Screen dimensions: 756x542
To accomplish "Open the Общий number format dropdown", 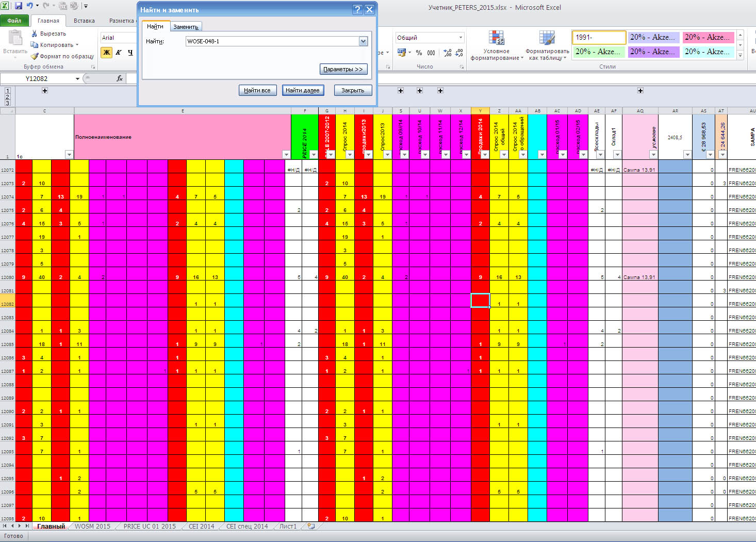I will pyautogui.click(x=461, y=38).
